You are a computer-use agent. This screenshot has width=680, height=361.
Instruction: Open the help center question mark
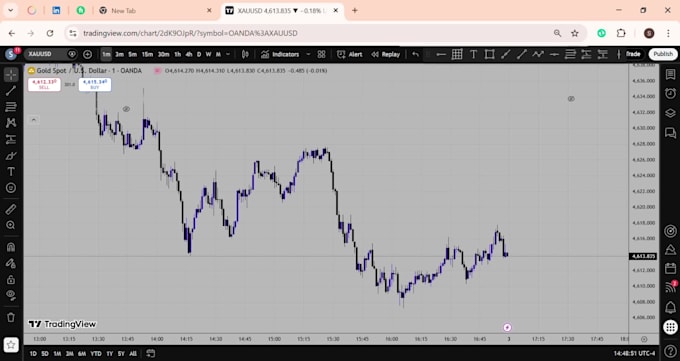670,351
